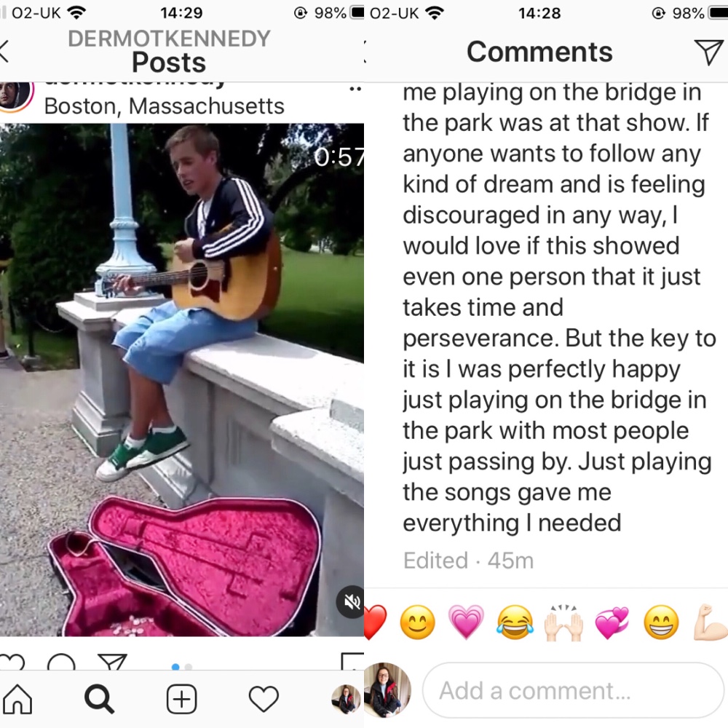
Task: Open the poster's profile picture avatar
Action: point(15,95)
